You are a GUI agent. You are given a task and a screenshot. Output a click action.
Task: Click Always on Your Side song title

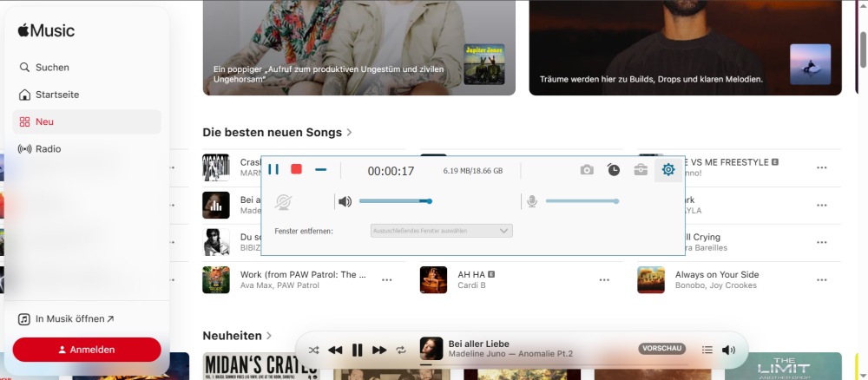(x=717, y=274)
